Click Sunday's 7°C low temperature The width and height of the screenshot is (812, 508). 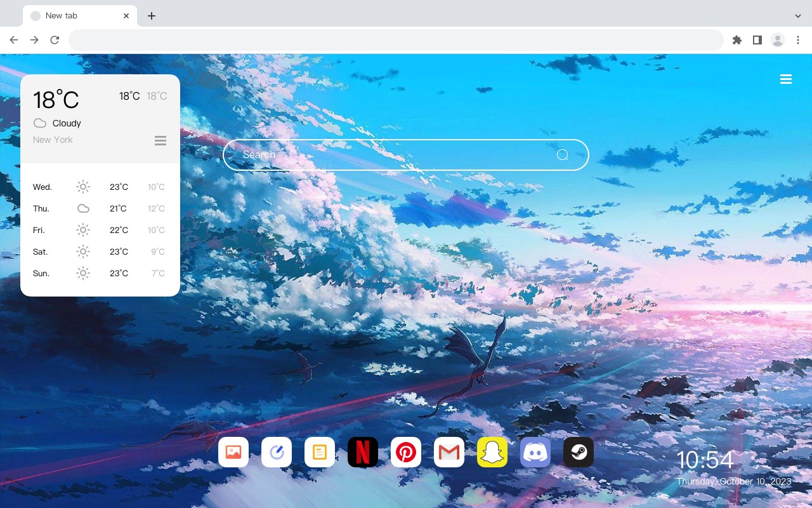tap(158, 273)
